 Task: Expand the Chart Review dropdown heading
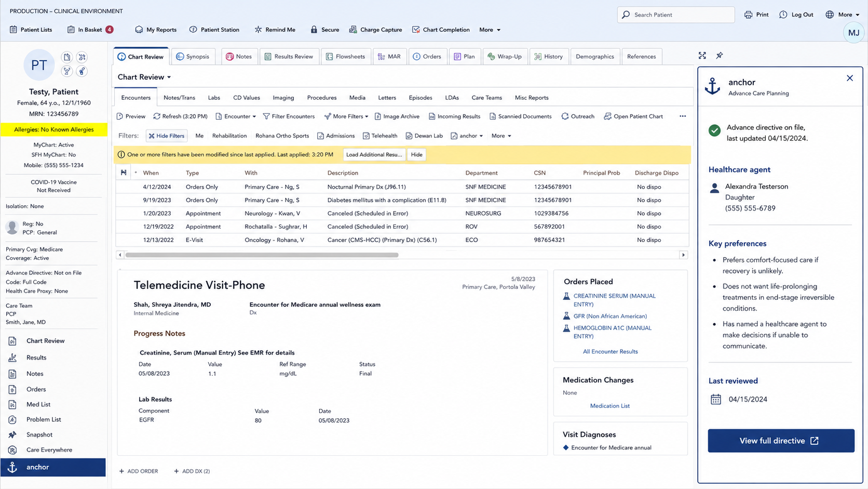point(144,77)
